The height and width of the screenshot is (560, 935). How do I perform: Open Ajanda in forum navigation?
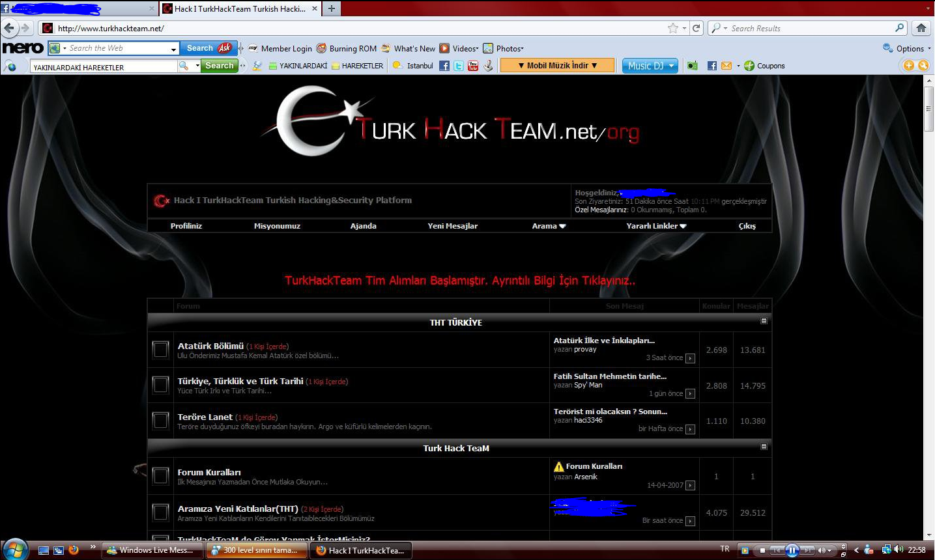[x=364, y=226]
